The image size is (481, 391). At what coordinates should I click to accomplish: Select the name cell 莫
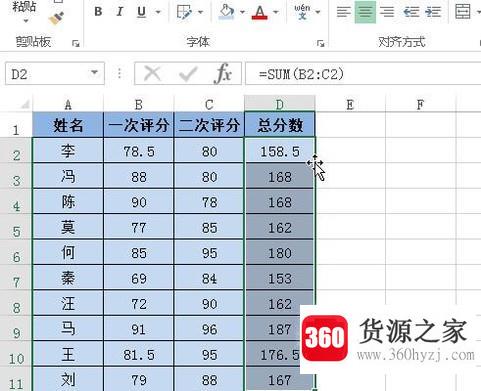tap(68, 227)
